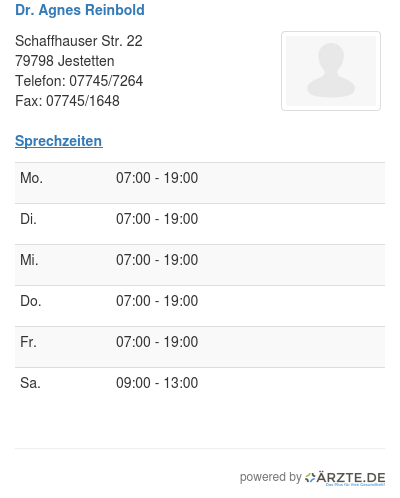Select the Mo. day label row
The width and height of the screenshot is (400, 498).
(200, 183)
